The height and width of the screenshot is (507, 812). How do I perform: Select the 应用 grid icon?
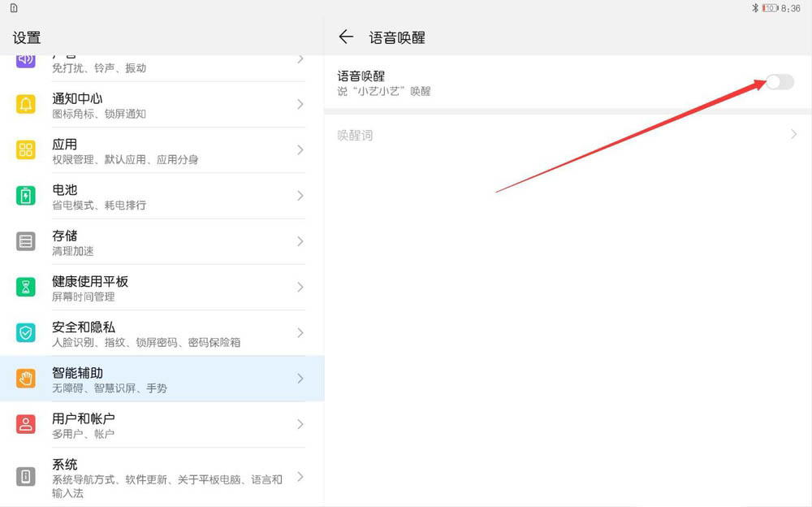coord(24,150)
